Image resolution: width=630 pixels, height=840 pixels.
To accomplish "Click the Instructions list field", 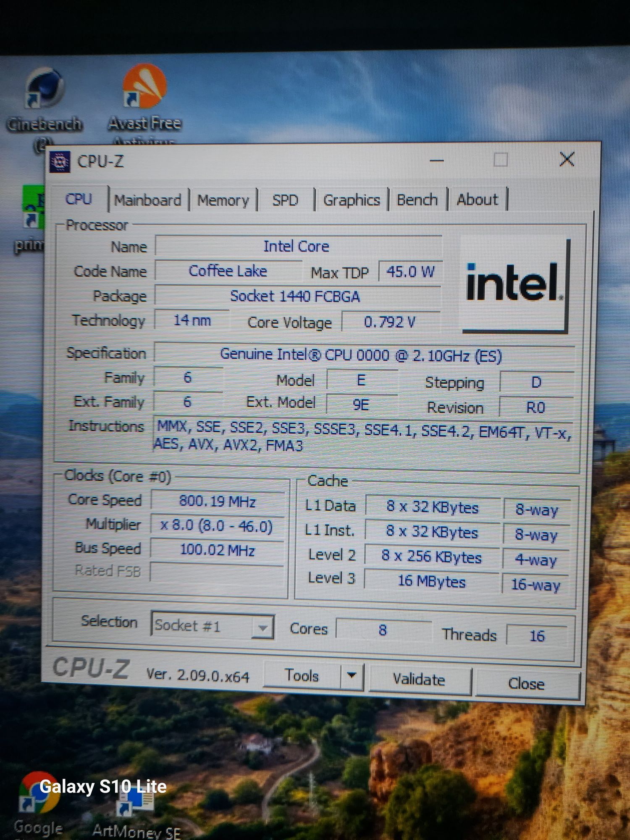I will pyautogui.click(x=363, y=437).
